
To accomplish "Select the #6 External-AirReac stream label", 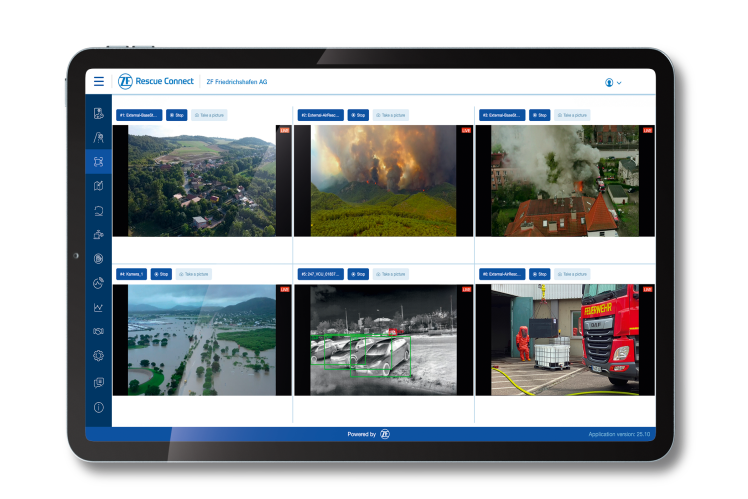I will point(502,274).
